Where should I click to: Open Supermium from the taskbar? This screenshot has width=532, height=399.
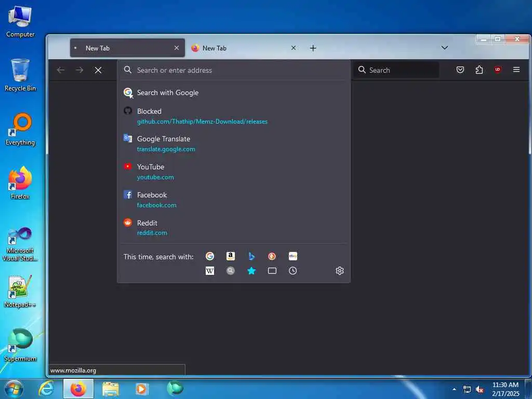point(175,388)
